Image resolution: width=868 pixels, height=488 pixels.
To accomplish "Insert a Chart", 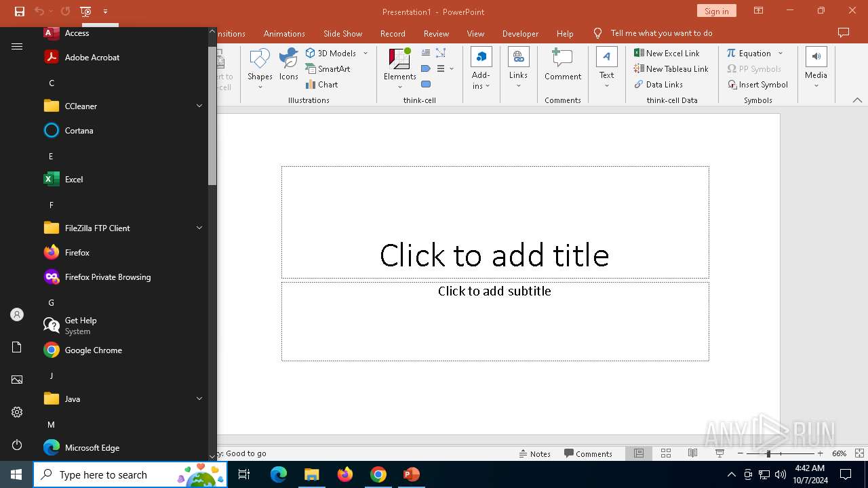I will click(x=322, y=84).
